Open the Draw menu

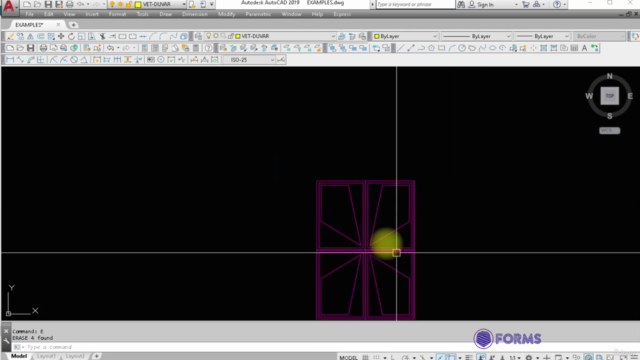(x=165, y=14)
